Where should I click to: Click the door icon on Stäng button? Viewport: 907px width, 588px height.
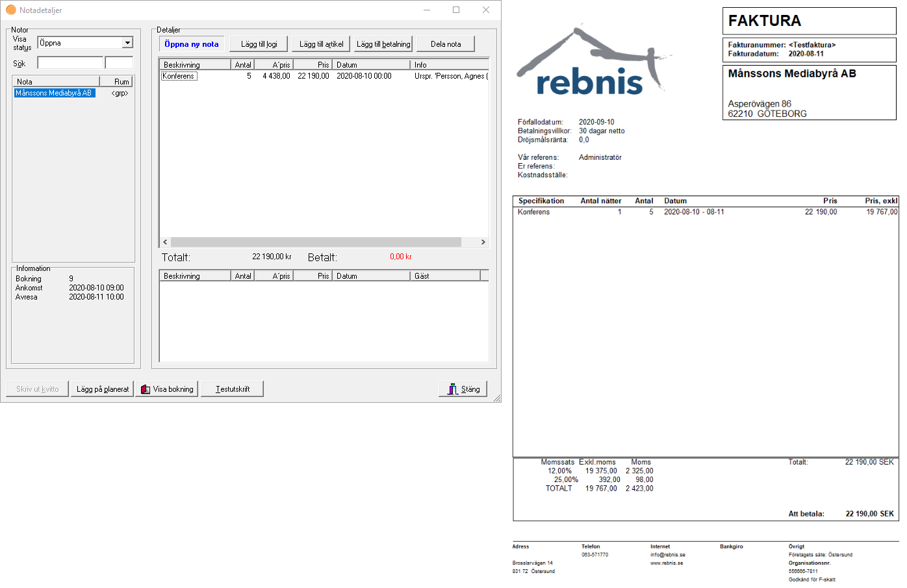453,389
